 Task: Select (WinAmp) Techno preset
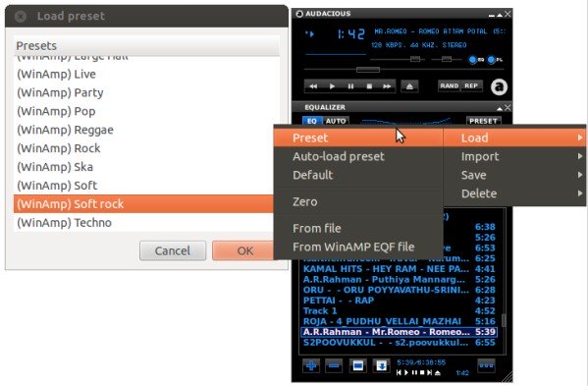[x=144, y=222]
